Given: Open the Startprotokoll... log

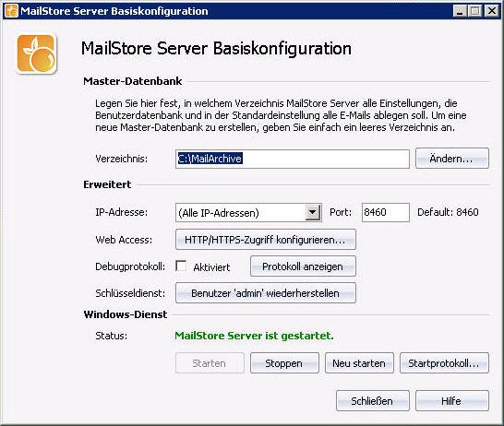Looking at the screenshot, I should pos(444,363).
